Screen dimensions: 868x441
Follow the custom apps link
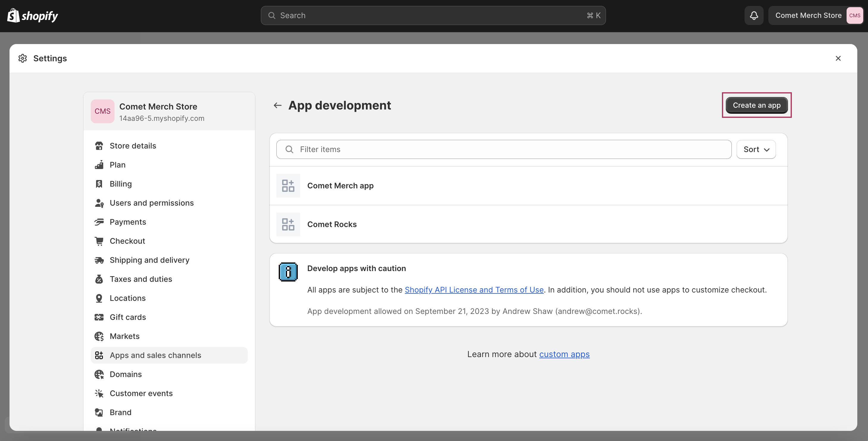click(x=564, y=354)
